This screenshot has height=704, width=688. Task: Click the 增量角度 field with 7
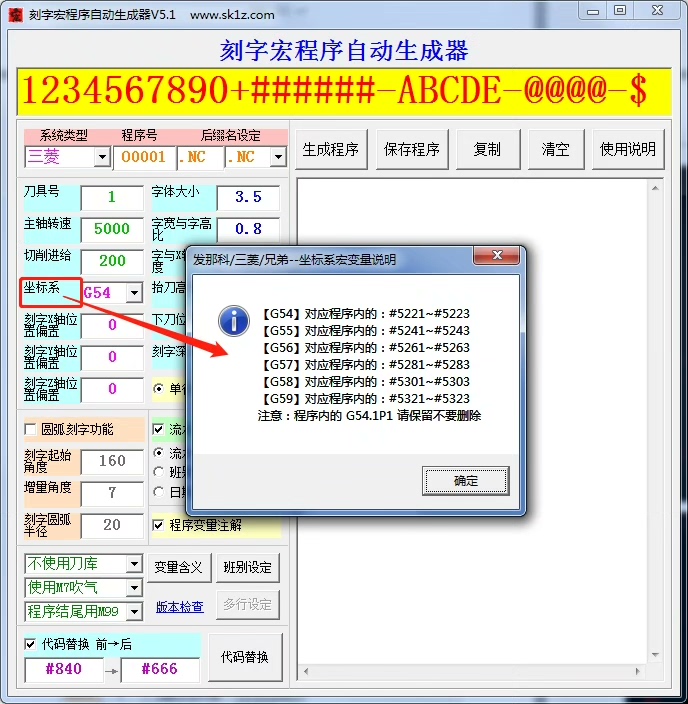[112, 493]
